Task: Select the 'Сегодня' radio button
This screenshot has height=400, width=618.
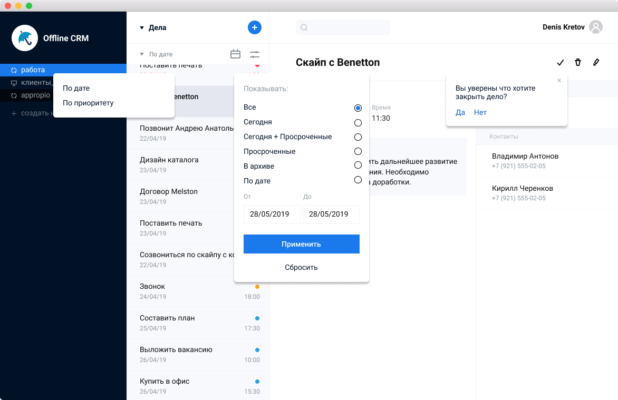Action: [358, 122]
